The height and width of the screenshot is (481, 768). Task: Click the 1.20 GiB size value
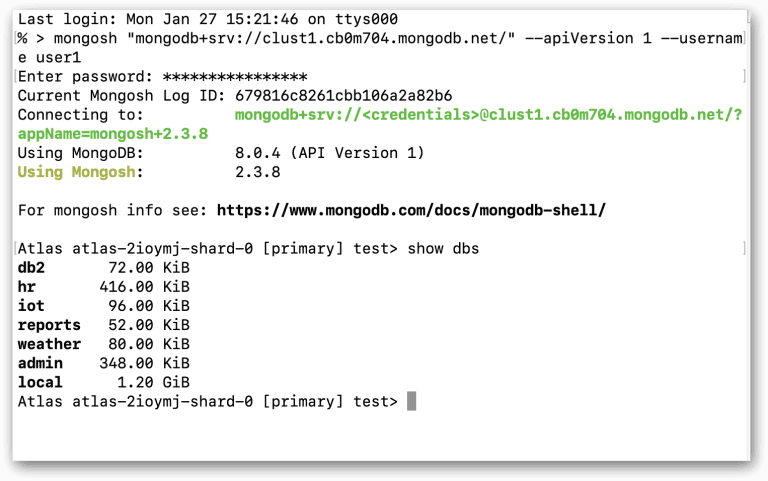tap(153, 382)
